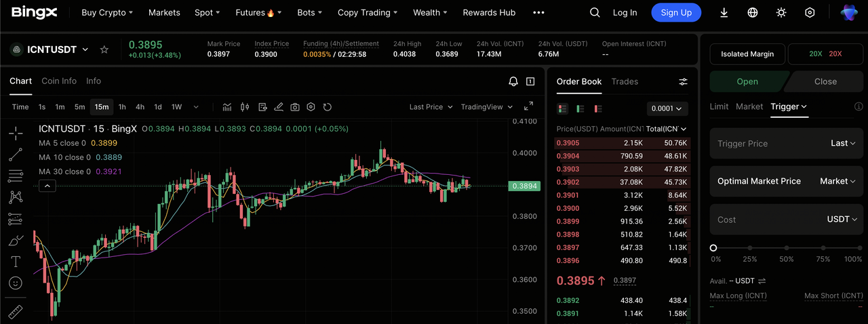The height and width of the screenshot is (324, 868).
Task: Toggle to the Close position mode
Action: point(825,81)
